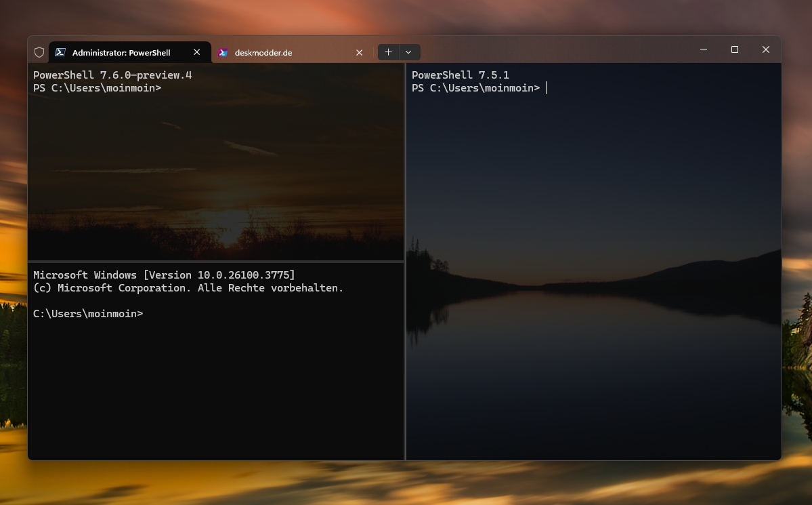Close the Terminal window
Screen dimensions: 812x505
click(766, 49)
